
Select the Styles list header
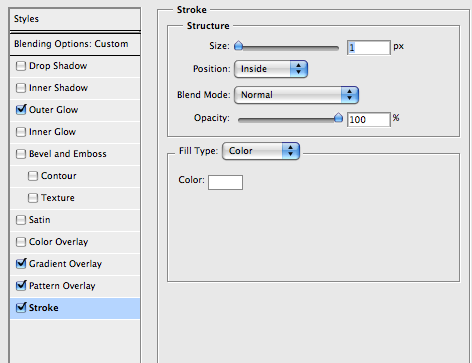pyautogui.click(x=75, y=19)
